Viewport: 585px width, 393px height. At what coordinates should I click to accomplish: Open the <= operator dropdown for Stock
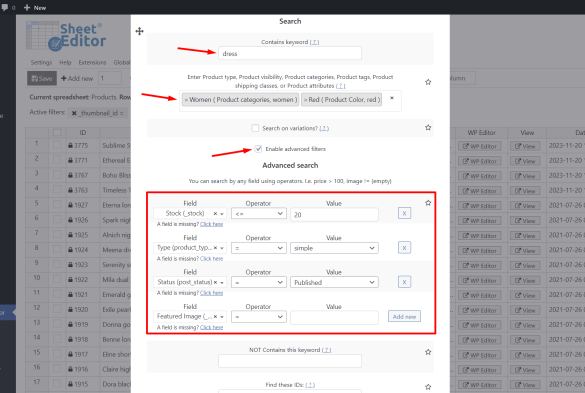[x=259, y=213]
